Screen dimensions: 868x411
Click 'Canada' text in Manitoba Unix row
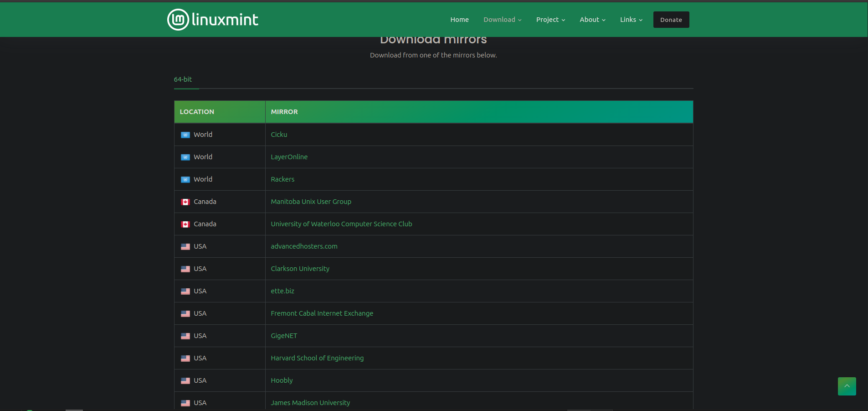[205, 202]
